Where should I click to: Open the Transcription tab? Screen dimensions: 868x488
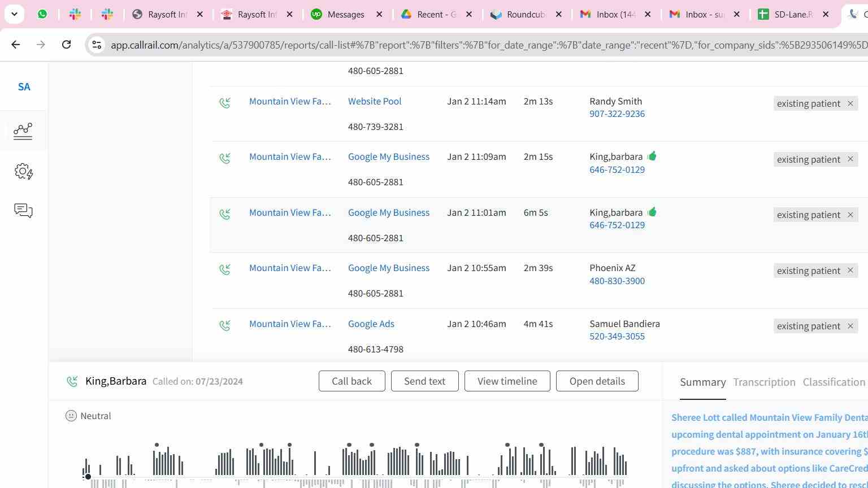(764, 382)
